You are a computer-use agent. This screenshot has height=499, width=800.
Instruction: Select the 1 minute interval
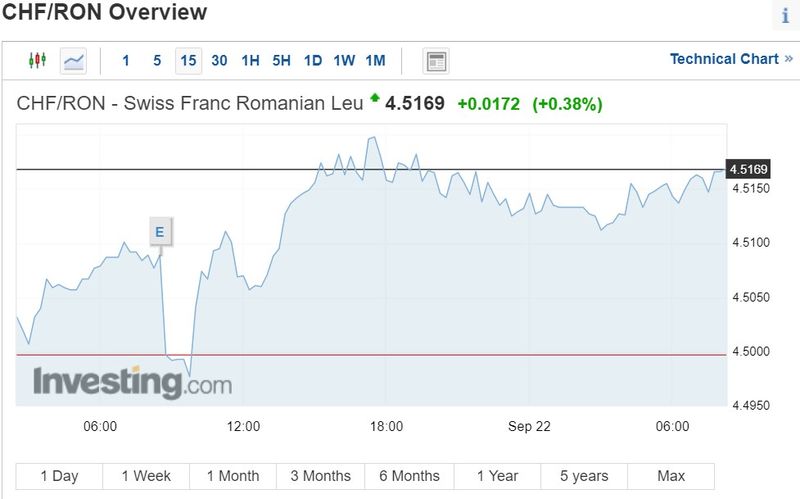coord(126,61)
